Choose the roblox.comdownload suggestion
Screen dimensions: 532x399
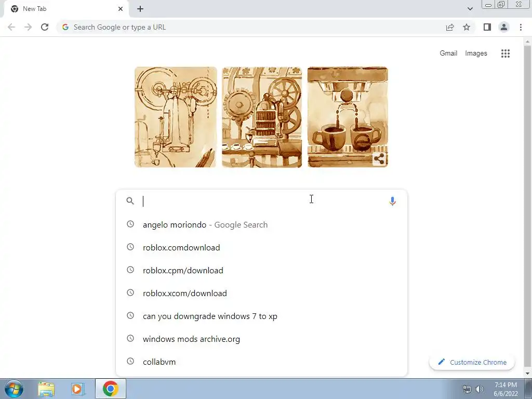click(x=261, y=247)
